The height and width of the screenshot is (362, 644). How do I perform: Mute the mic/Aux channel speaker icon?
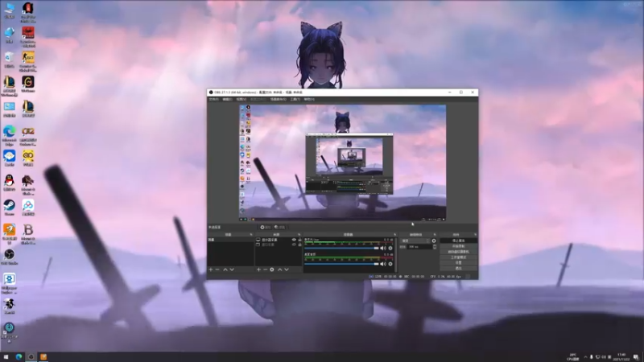pyautogui.click(x=383, y=249)
